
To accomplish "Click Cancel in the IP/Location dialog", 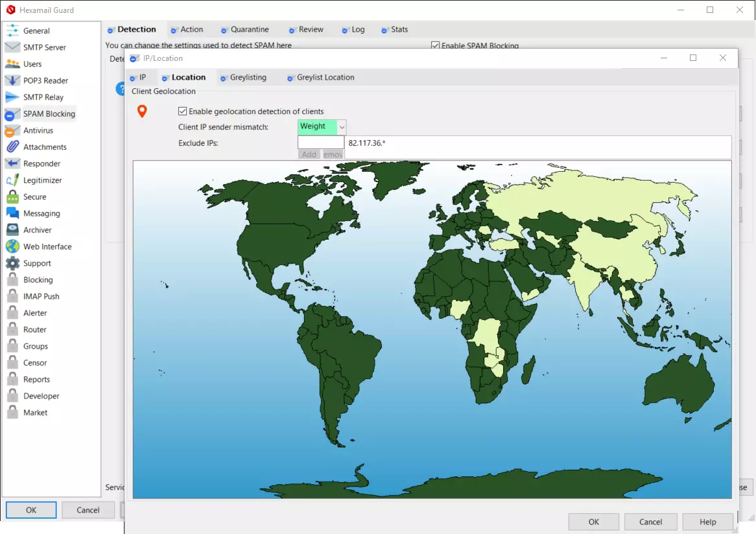I will pos(650,522).
